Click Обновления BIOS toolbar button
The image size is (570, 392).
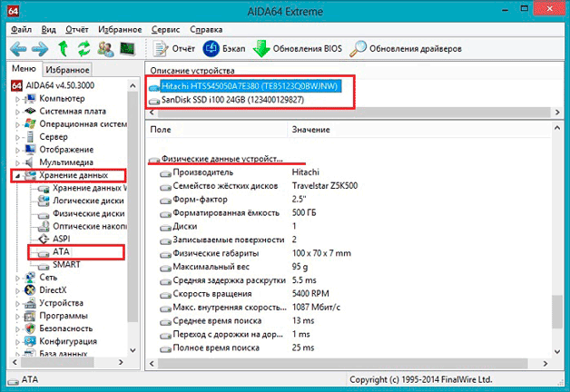(x=298, y=49)
